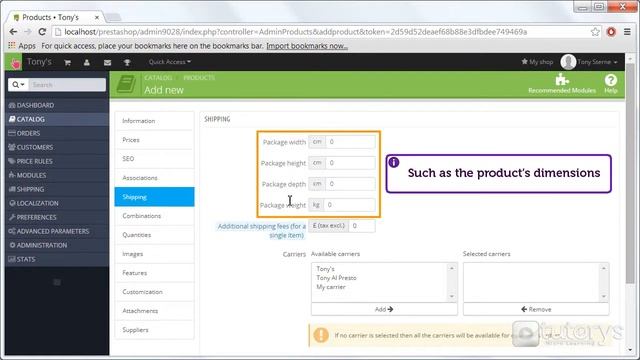
Task: Collapse sidebar menu toggle icon
Action: (x=57, y=282)
